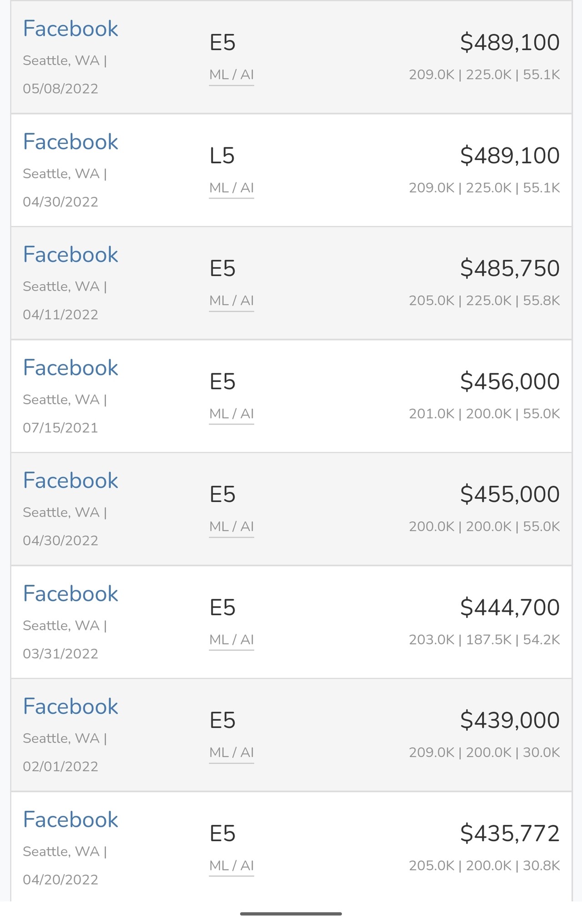The image size is (582, 924).
Task: Tap the home indicator bar at bottom
Action: tap(291, 914)
